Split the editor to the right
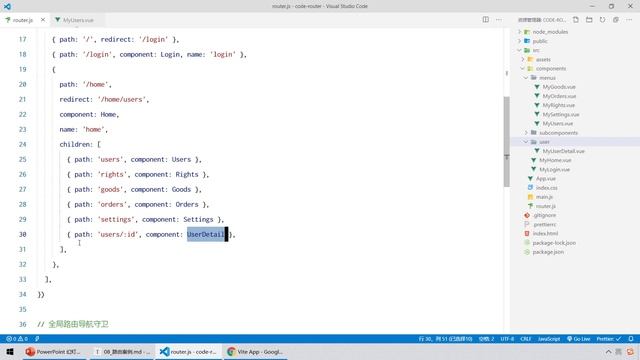 coord(485,20)
